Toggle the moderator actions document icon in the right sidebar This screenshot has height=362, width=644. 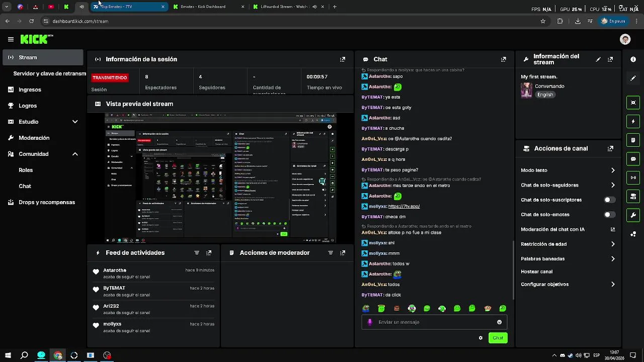pos(633,140)
